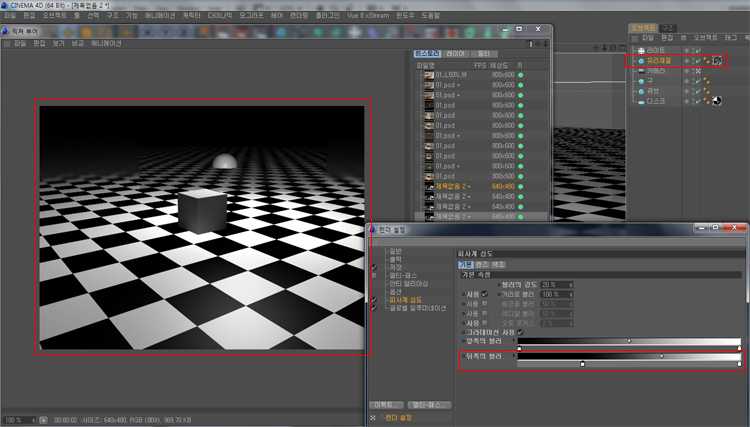Viewport: 750px width, 427px height.
Task: Switch to the 히스토리 tab
Action: click(x=428, y=54)
